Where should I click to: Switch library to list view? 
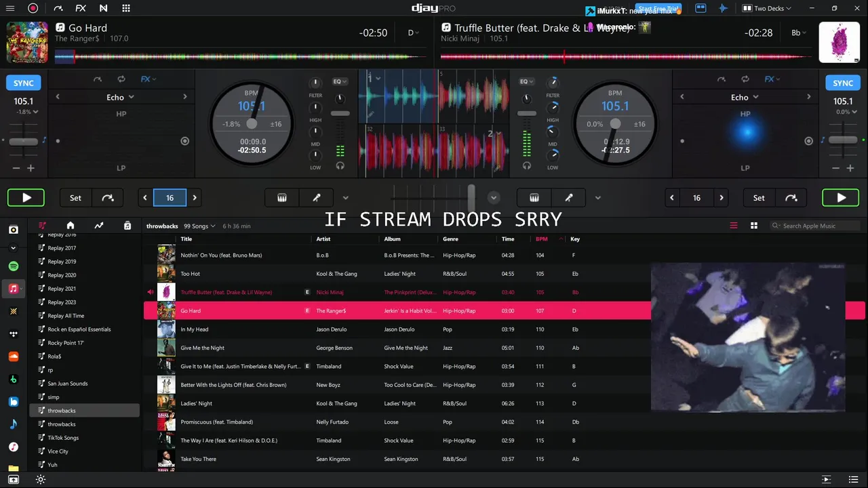click(x=733, y=226)
